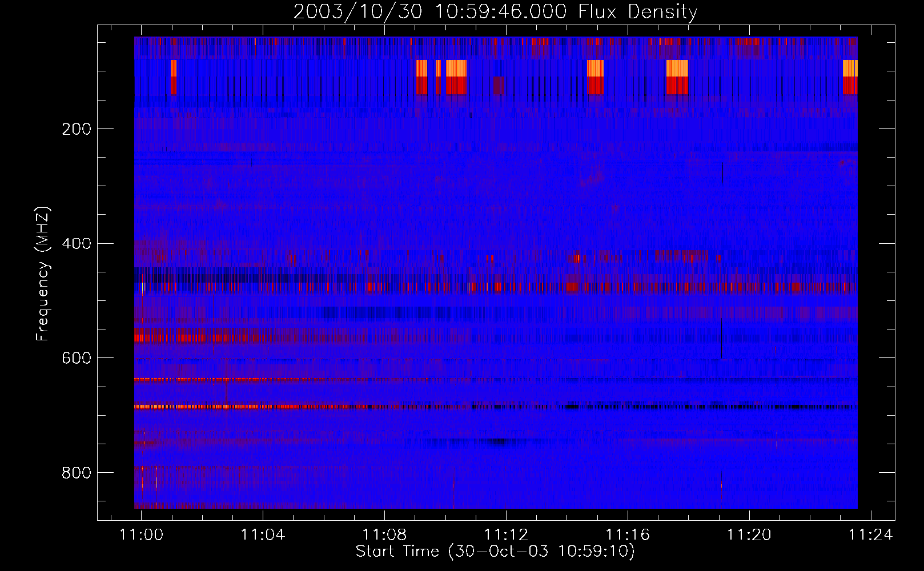Click the 11:08 time tick label
Image resolution: width=924 pixels, height=571 pixels.
[384, 535]
